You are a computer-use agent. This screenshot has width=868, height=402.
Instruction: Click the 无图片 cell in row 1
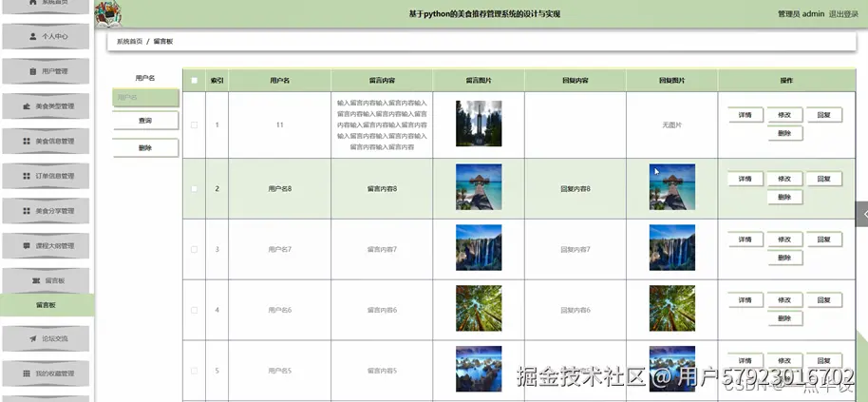pos(672,125)
